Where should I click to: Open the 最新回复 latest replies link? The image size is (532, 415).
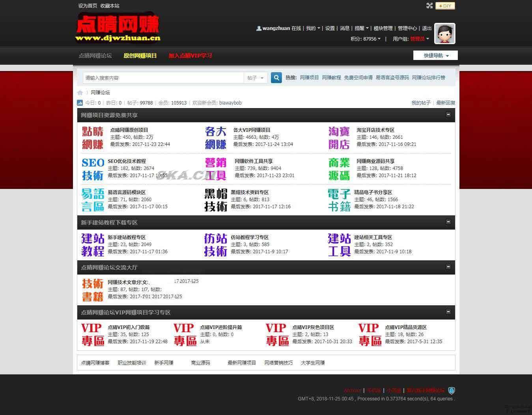click(445, 103)
